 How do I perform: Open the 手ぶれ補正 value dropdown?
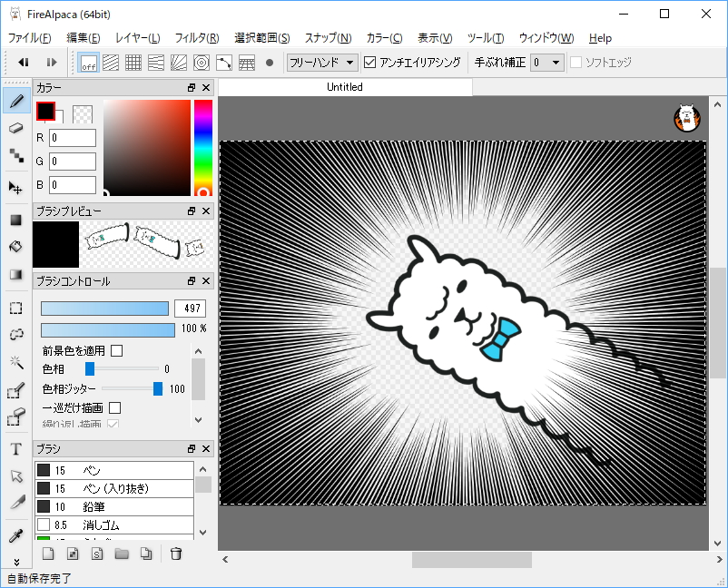pos(547,63)
